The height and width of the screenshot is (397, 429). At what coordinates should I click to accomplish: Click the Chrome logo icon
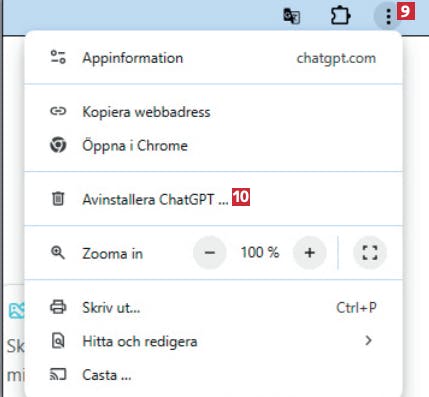pyautogui.click(x=58, y=145)
